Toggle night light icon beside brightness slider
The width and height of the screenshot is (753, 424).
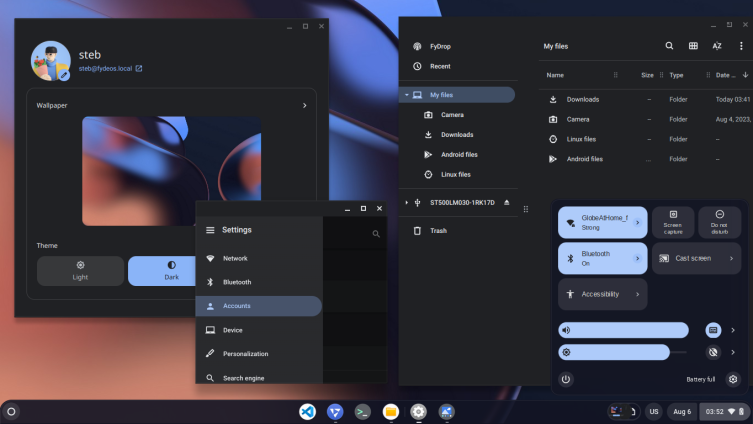pos(713,352)
